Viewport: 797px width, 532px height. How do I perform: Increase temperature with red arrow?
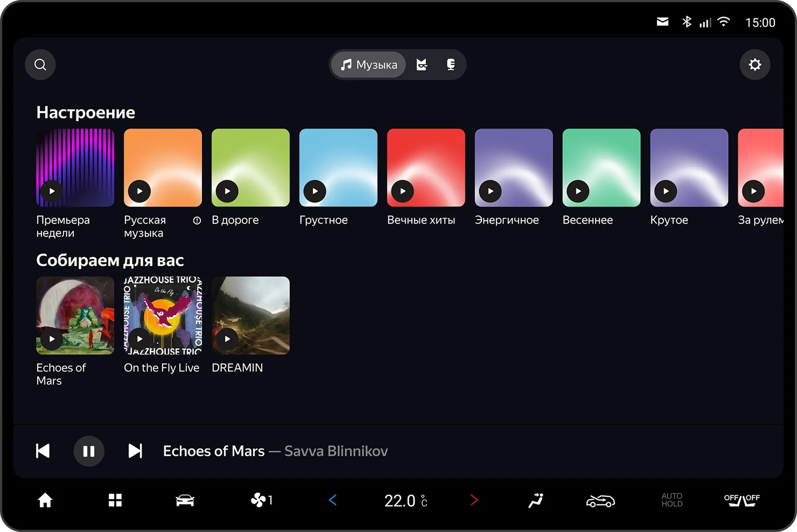[x=475, y=500]
